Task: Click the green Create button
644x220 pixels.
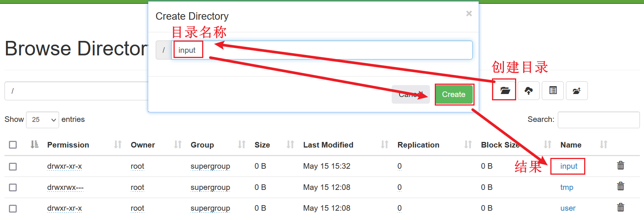Action: coord(454,94)
